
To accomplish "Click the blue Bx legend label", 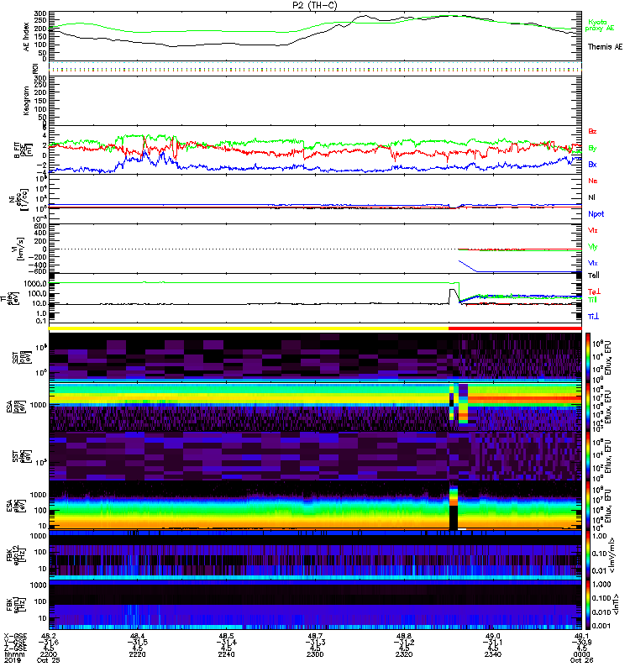I will coord(592,164).
